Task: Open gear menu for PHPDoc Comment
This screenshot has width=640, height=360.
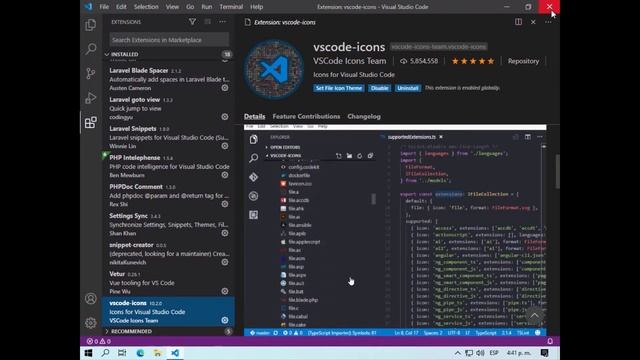Action: click(x=225, y=204)
